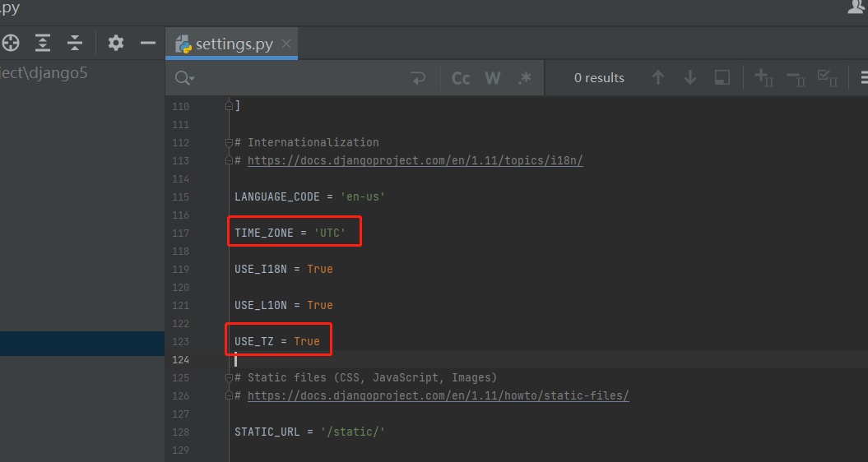Collapse fold marker at line 110

(229, 106)
